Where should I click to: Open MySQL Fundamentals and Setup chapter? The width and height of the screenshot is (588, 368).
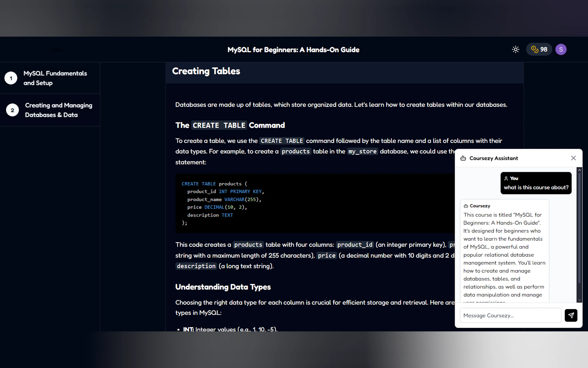coord(55,78)
